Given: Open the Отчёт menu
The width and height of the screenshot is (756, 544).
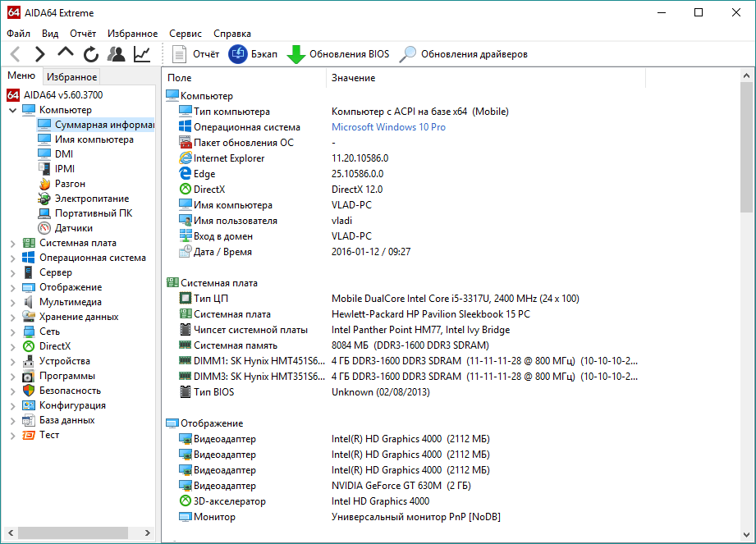Looking at the screenshot, I should click(x=83, y=34).
